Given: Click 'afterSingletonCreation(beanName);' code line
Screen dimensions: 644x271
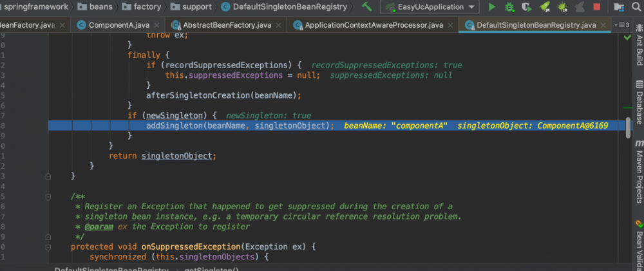Looking at the screenshot, I should pyautogui.click(x=224, y=95).
